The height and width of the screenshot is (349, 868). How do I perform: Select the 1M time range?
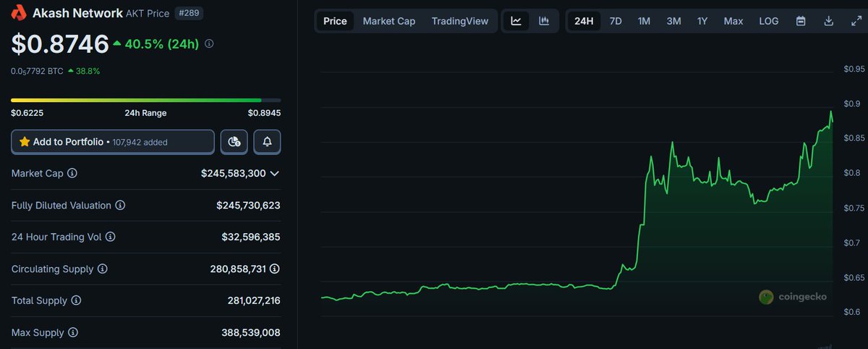pos(644,21)
